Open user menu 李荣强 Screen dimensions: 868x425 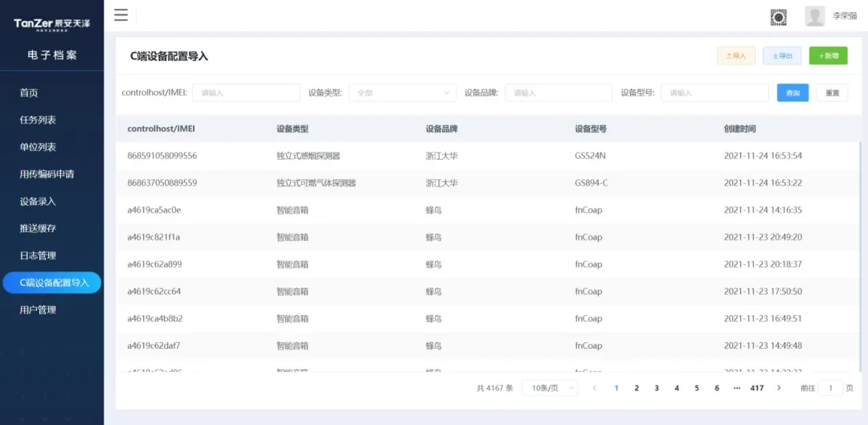tap(844, 16)
